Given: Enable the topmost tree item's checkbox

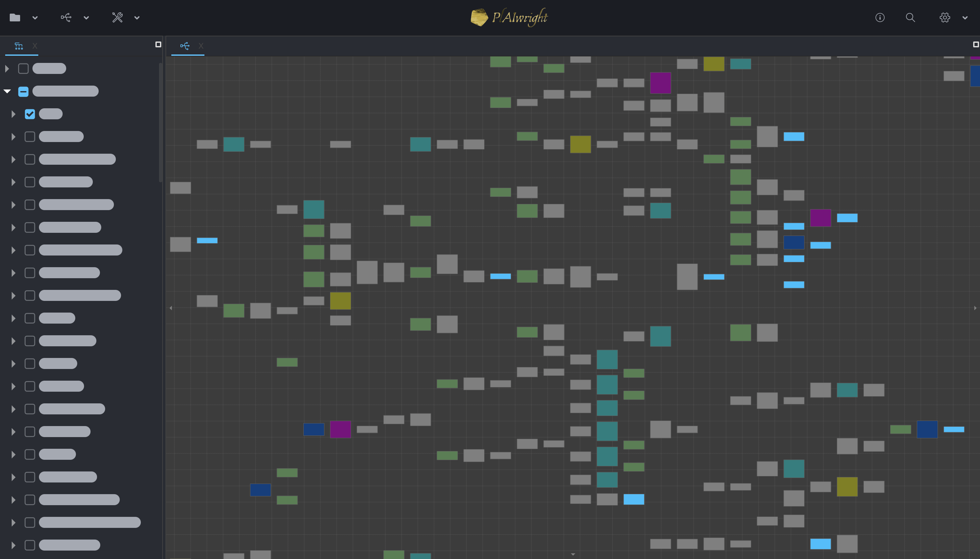Looking at the screenshot, I should (23, 68).
